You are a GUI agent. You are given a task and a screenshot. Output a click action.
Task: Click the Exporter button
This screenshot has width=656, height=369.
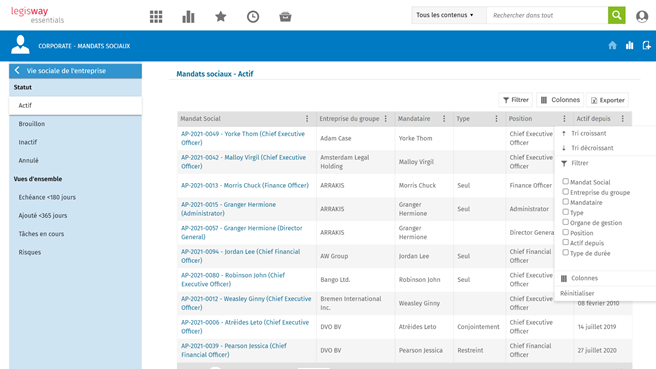[607, 100]
